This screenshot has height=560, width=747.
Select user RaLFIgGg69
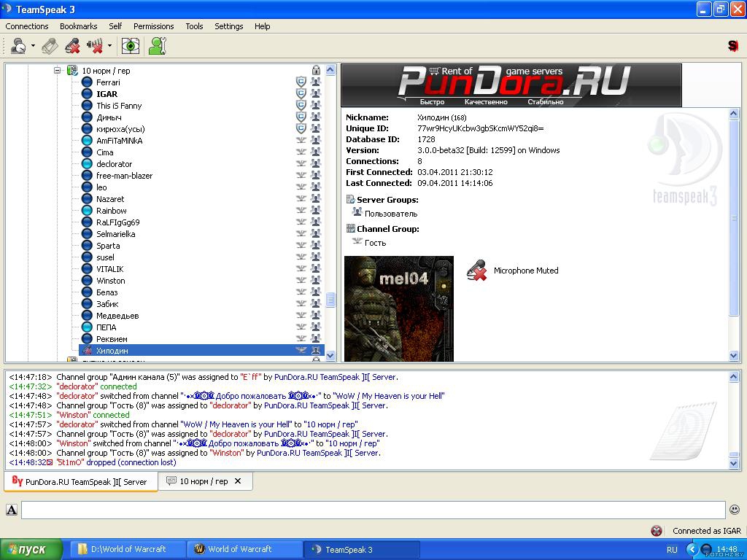pos(117,222)
